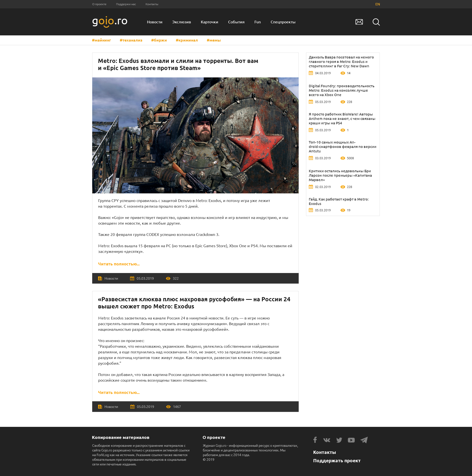Select the #майнинг tag

coord(101,40)
